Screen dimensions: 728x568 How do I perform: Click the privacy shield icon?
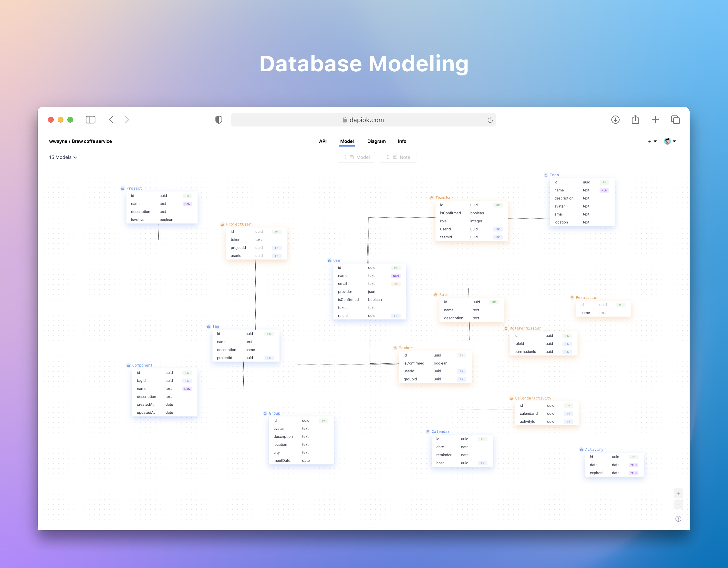(219, 120)
